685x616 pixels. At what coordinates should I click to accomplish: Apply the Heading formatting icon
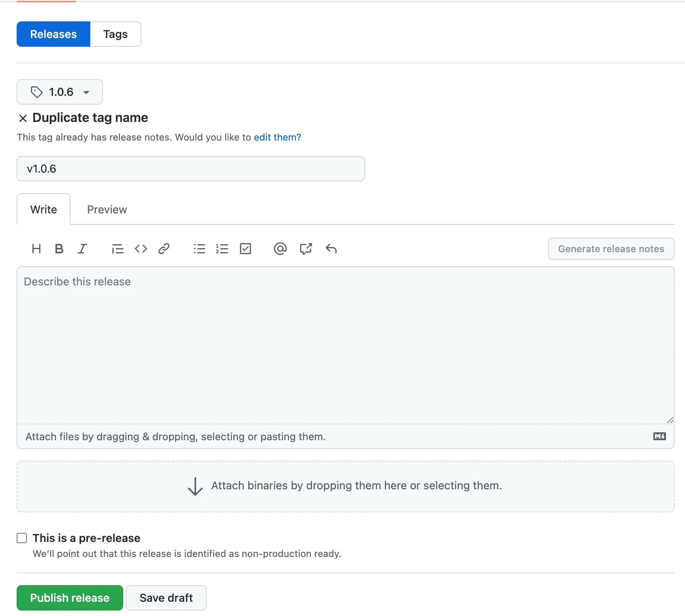[x=36, y=249]
